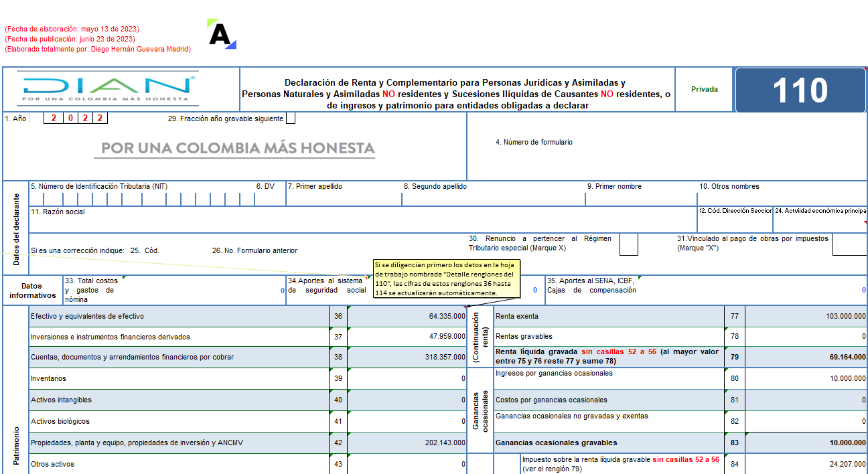The height and width of the screenshot is (474, 868).
Task: Click the blue 110 form number badge
Action: (x=800, y=90)
